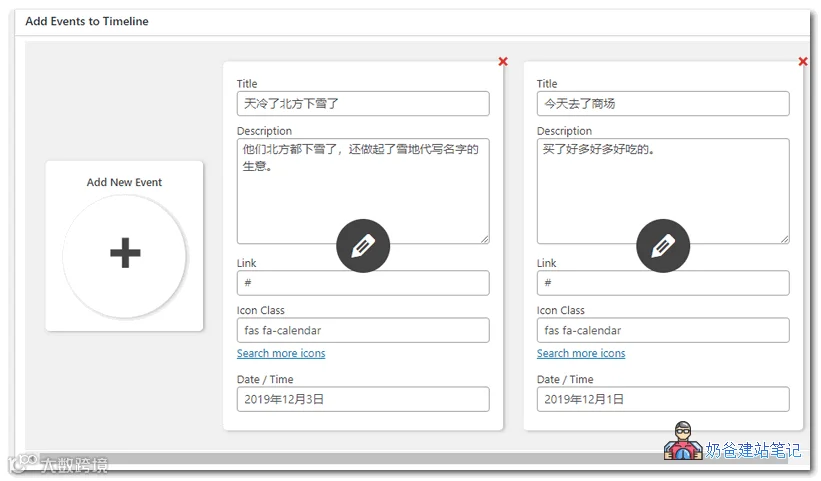The width and height of the screenshot is (821, 481).
Task: Remove the first event with red X
Action: 503,62
